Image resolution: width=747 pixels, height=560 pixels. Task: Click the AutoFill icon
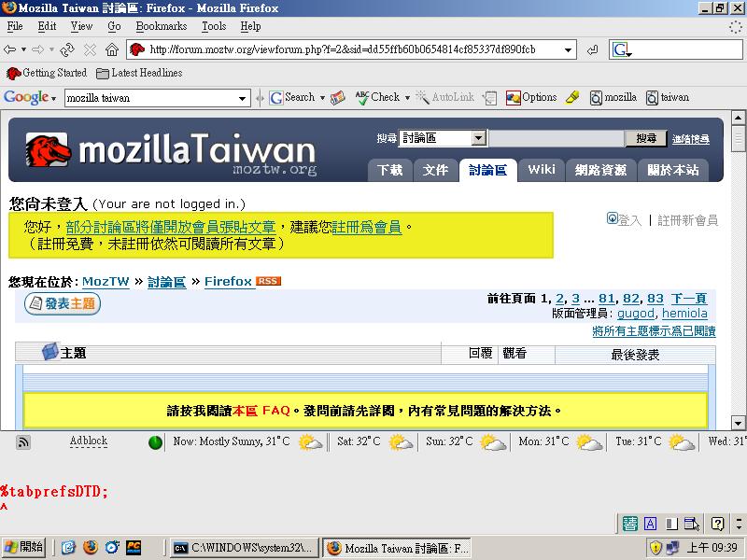click(x=489, y=98)
